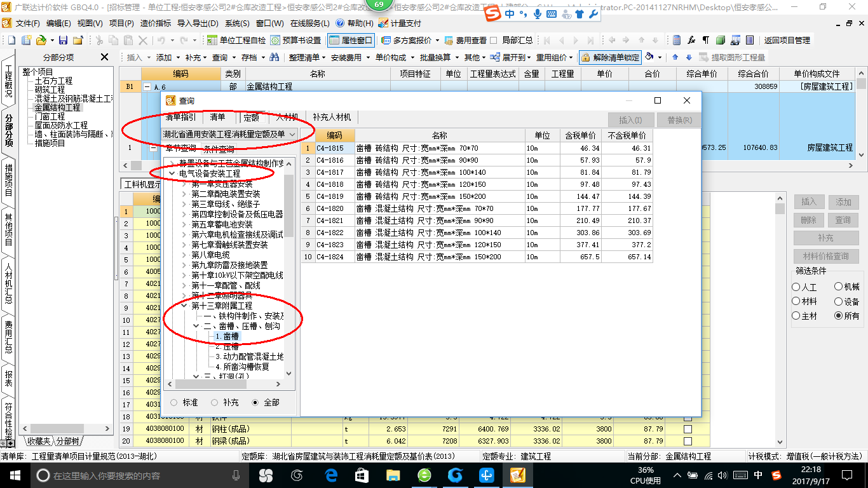Select the 全部 radio button in query dialog
The height and width of the screenshot is (488, 868).
coord(255,402)
